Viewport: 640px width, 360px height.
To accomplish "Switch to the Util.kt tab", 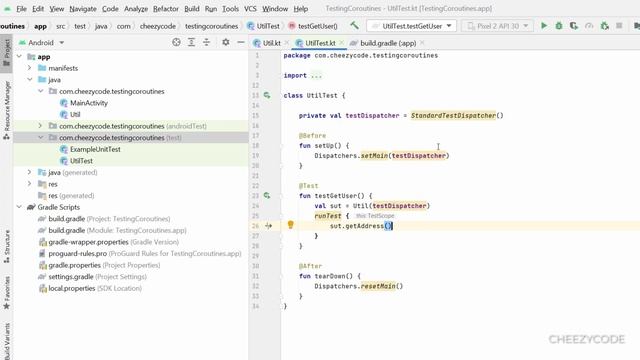I will pos(271,43).
